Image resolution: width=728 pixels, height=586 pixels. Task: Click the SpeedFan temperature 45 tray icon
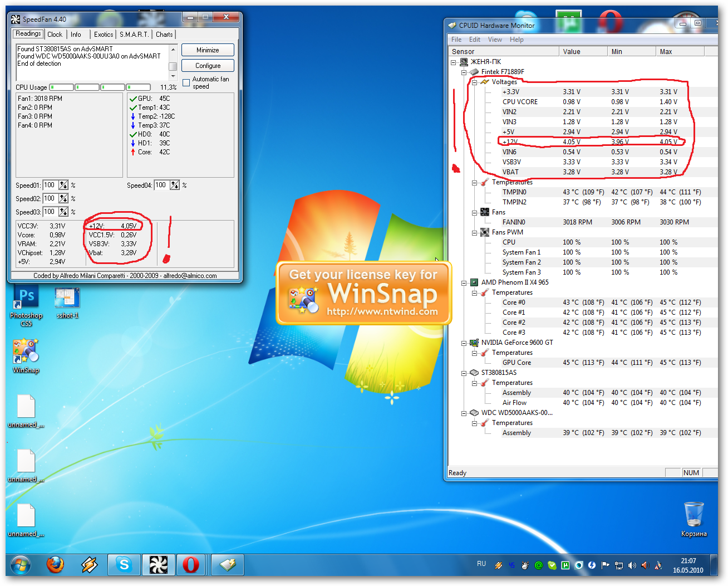pos(512,565)
